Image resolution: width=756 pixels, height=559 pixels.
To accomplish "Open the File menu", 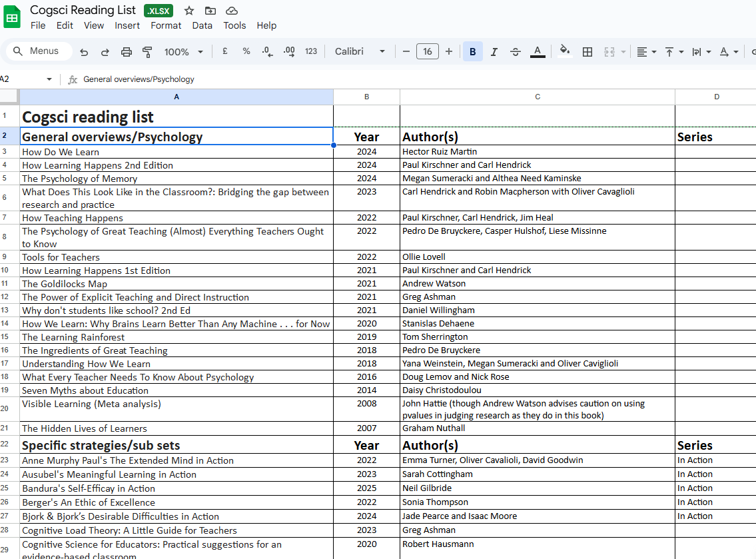I will click(x=38, y=25).
